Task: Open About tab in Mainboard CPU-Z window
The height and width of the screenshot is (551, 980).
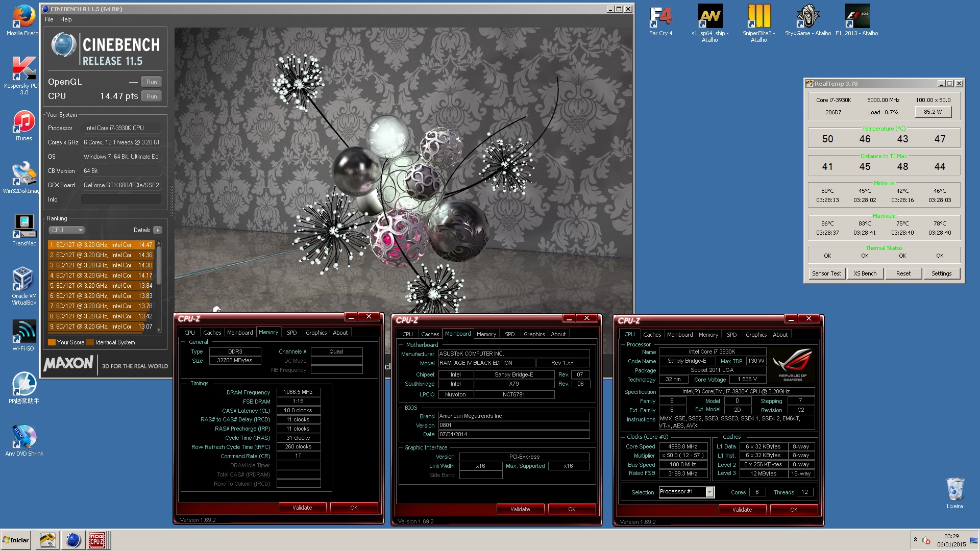Action: (558, 334)
